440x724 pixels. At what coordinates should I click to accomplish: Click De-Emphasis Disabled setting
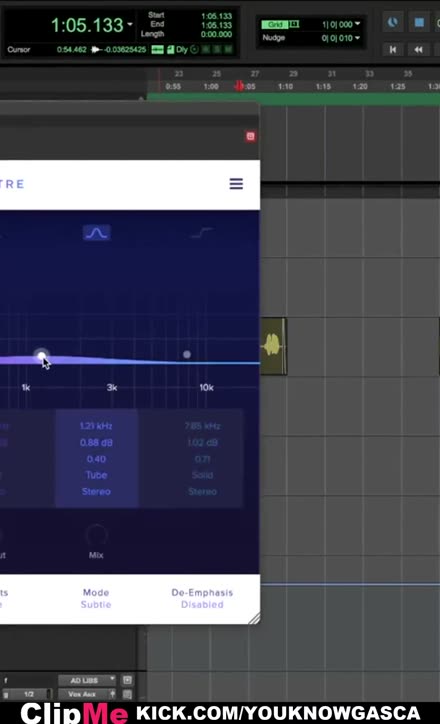click(202, 598)
